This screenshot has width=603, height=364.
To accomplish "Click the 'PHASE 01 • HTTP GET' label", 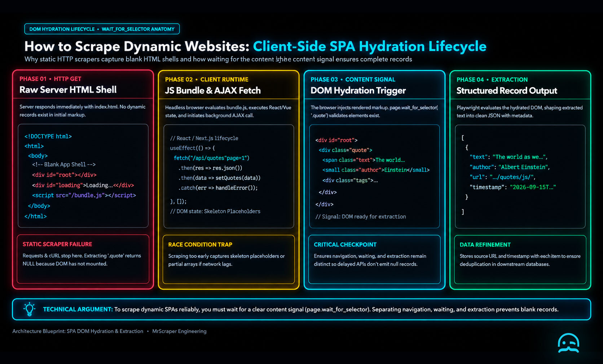I will point(50,79).
